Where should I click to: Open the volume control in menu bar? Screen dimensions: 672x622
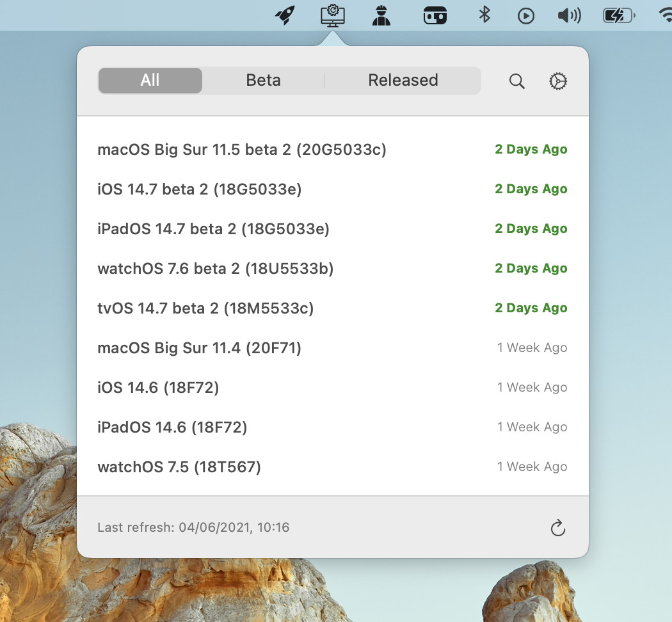coord(569,16)
